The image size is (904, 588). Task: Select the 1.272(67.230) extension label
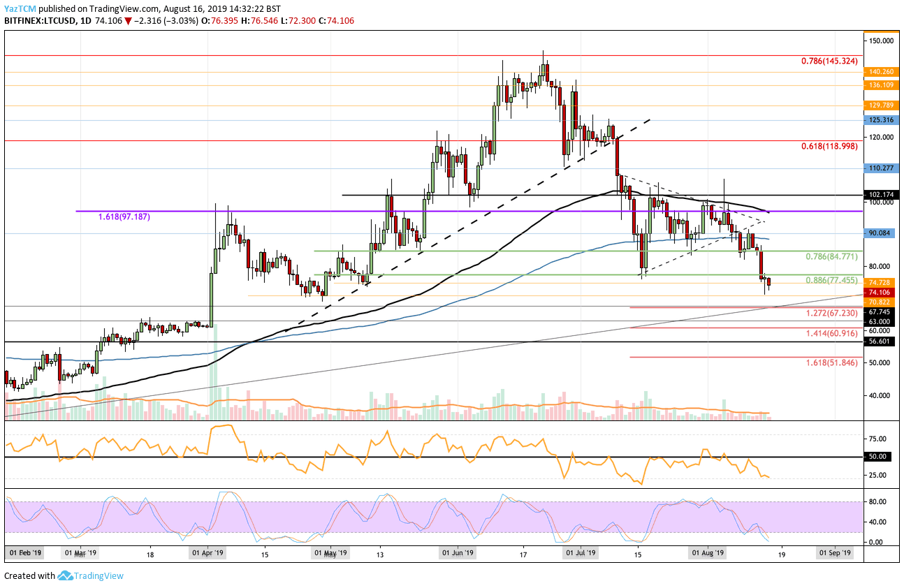coord(833,314)
